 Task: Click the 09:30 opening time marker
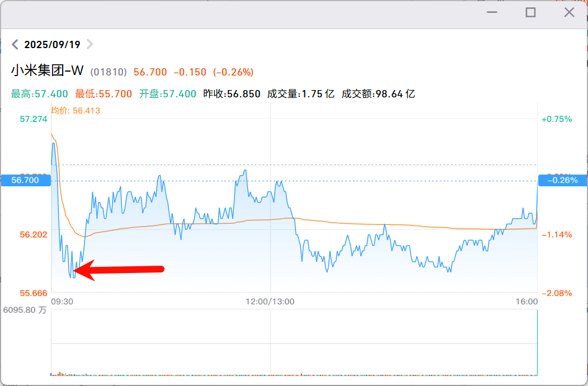click(62, 302)
